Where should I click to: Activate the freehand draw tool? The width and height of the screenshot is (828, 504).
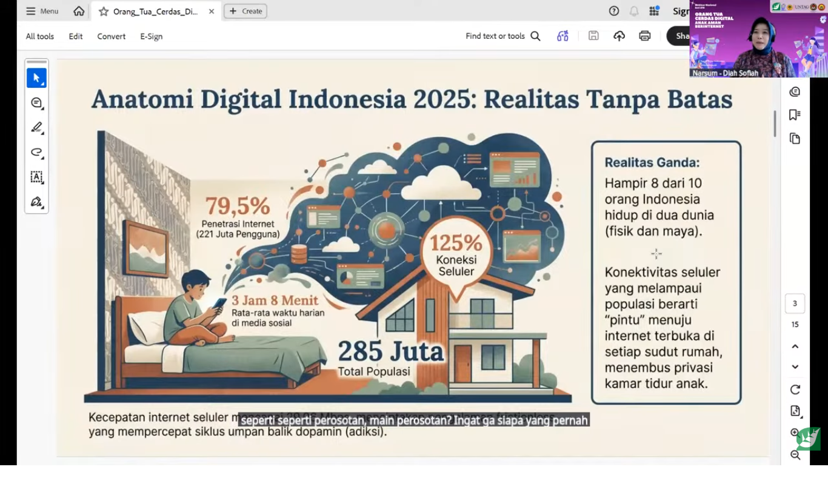coord(36,153)
